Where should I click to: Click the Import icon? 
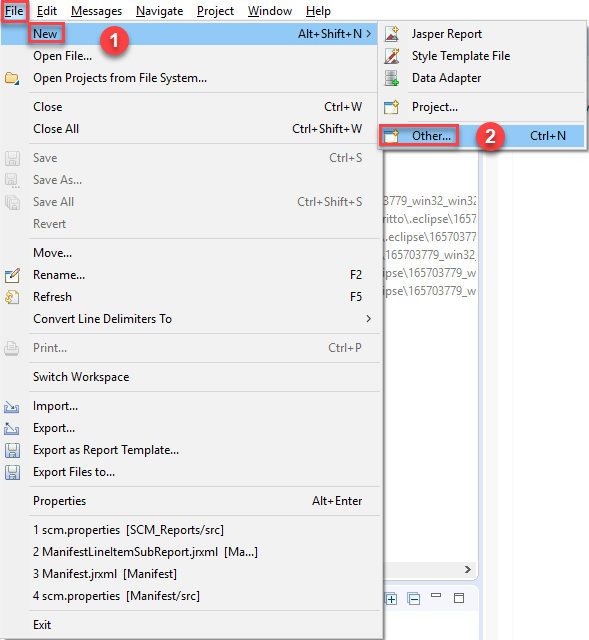11,407
